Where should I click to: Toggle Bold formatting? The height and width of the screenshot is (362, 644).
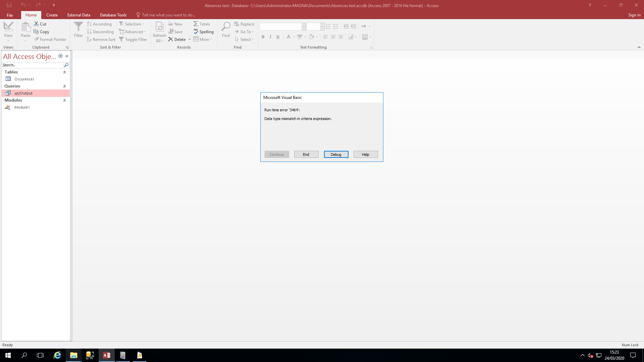(263, 37)
